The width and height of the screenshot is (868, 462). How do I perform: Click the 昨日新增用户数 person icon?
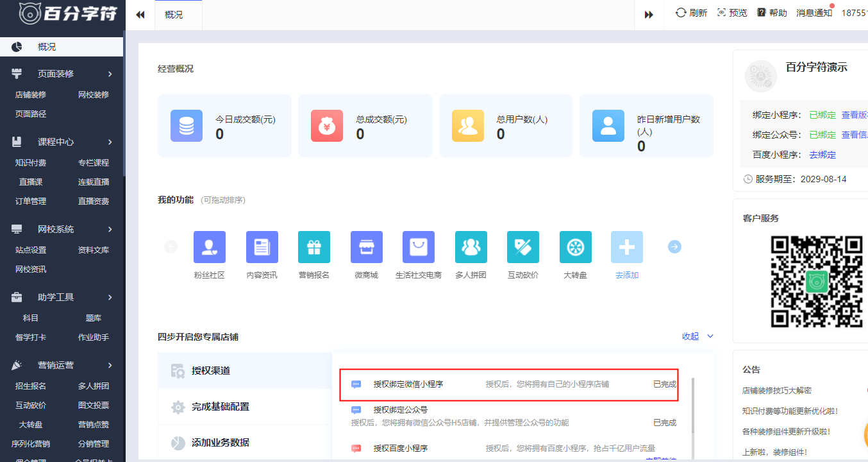pos(608,126)
